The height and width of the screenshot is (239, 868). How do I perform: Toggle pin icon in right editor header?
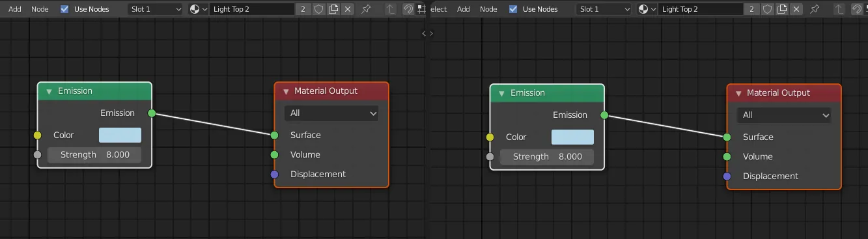click(815, 9)
